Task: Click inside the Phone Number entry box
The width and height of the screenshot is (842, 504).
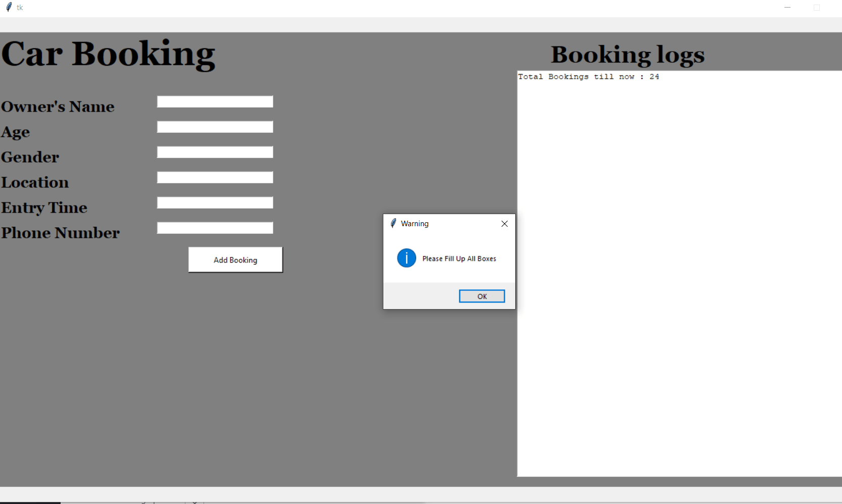Action: click(x=215, y=228)
